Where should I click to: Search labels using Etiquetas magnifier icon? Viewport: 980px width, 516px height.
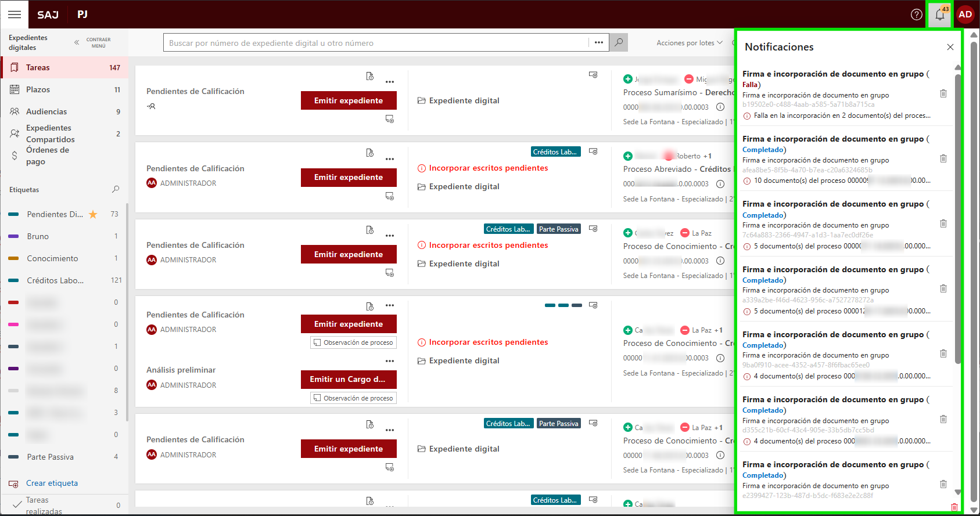(x=116, y=189)
